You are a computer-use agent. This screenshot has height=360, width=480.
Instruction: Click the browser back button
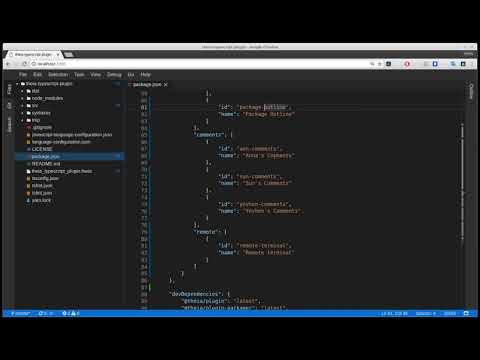(8, 64)
